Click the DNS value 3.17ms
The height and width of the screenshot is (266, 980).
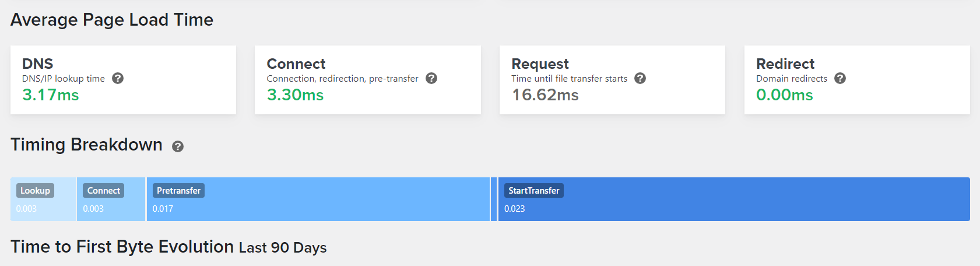(x=51, y=95)
